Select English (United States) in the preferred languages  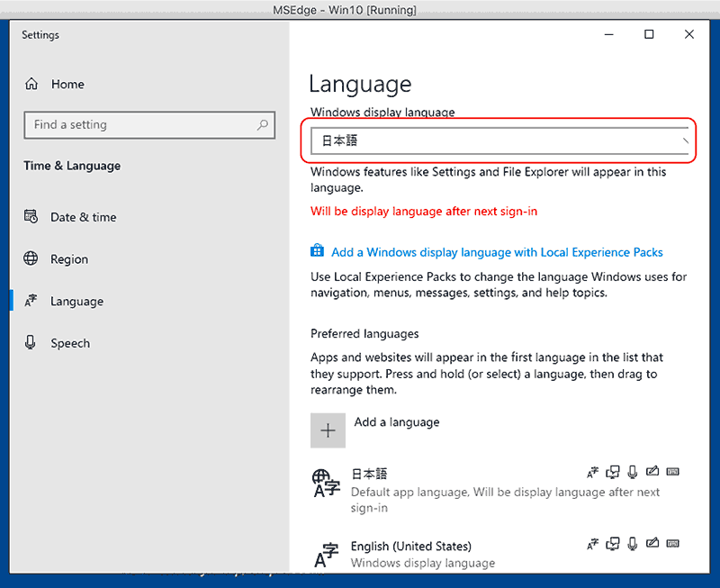pyautogui.click(x=410, y=547)
